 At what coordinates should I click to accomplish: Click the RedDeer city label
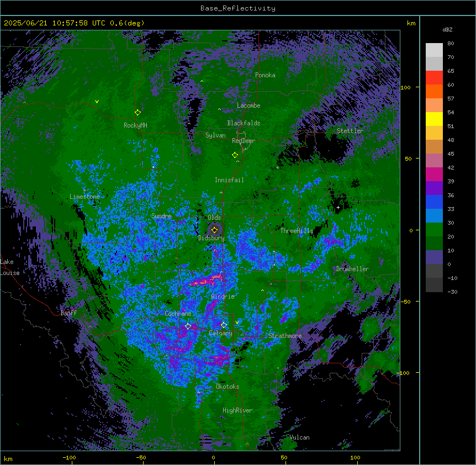click(244, 141)
